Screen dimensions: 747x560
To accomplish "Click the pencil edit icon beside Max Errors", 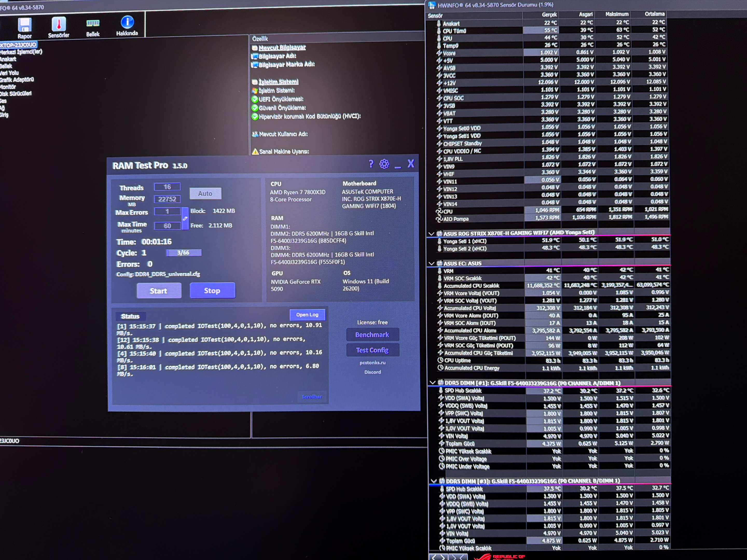I will point(185,218).
